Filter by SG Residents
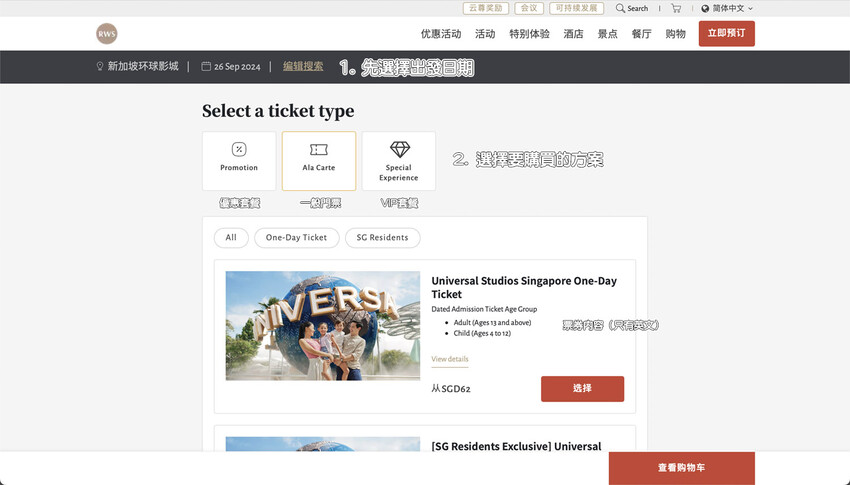 (x=382, y=238)
